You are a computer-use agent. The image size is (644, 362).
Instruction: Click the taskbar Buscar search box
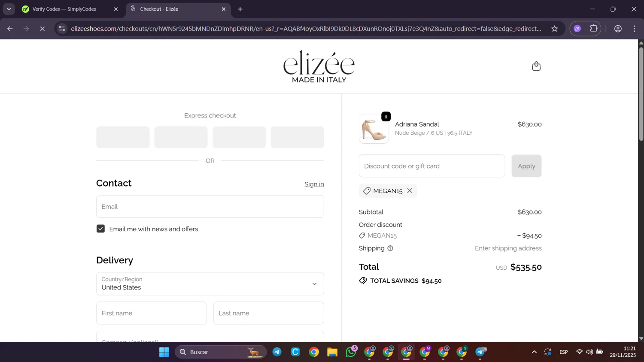point(221,352)
